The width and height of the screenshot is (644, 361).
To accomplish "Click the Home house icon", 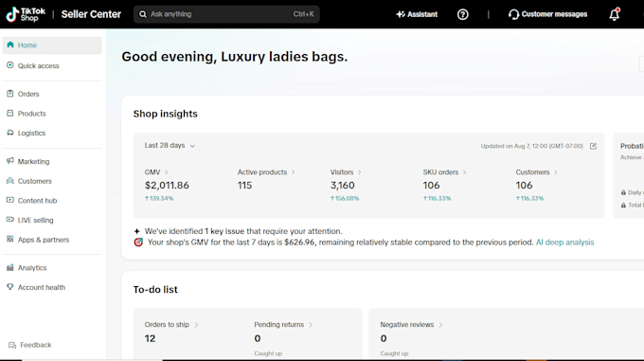I will point(10,45).
